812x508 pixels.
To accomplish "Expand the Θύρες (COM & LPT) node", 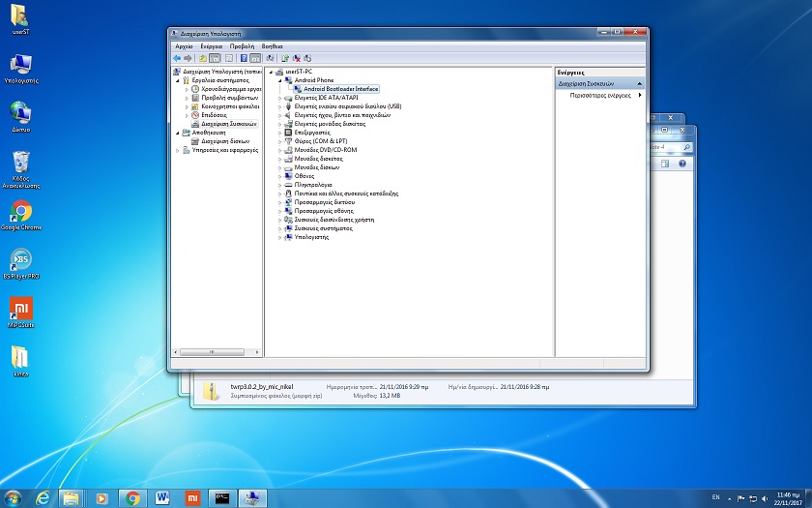I will click(279, 141).
